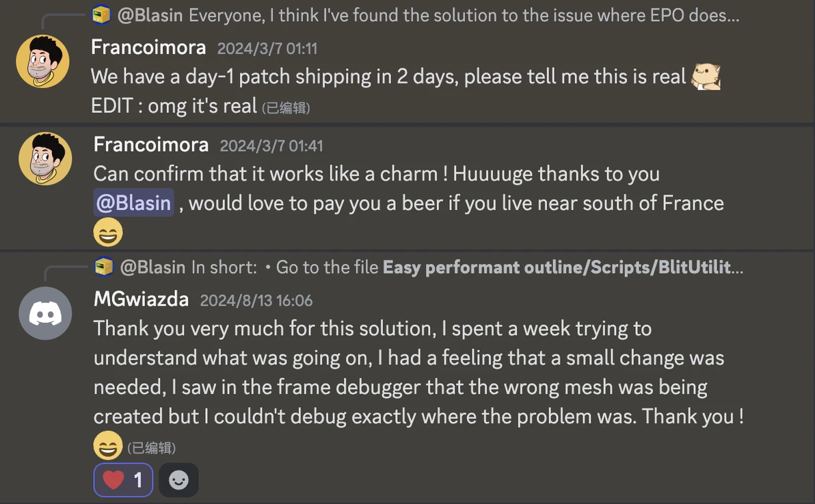Open the MGwiazda username
Screen dimensions: 815x504
[x=142, y=300]
